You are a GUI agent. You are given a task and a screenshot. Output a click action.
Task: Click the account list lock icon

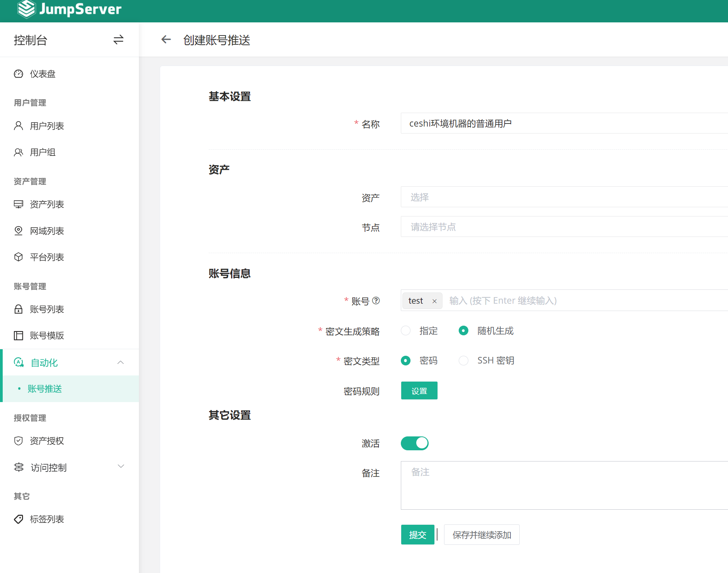tap(19, 309)
